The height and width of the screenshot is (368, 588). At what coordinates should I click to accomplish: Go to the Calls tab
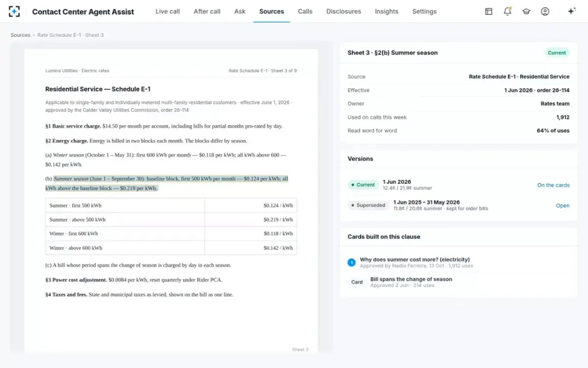click(x=305, y=11)
